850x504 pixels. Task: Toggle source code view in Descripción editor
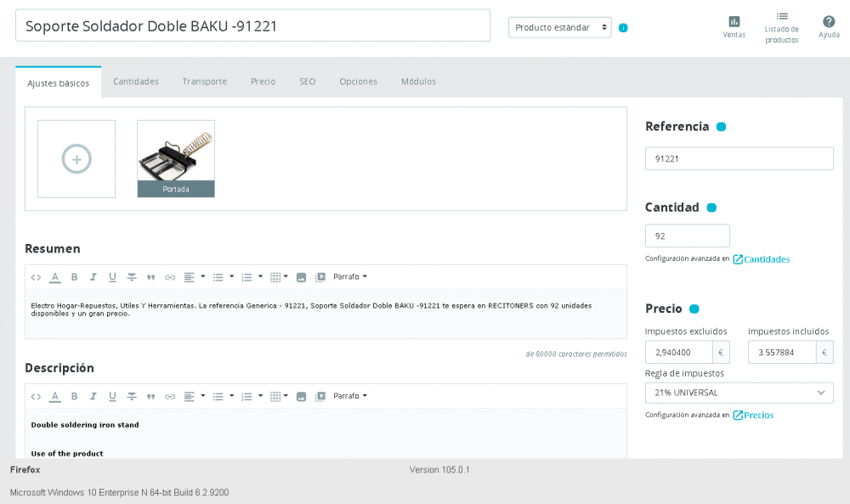(36, 396)
